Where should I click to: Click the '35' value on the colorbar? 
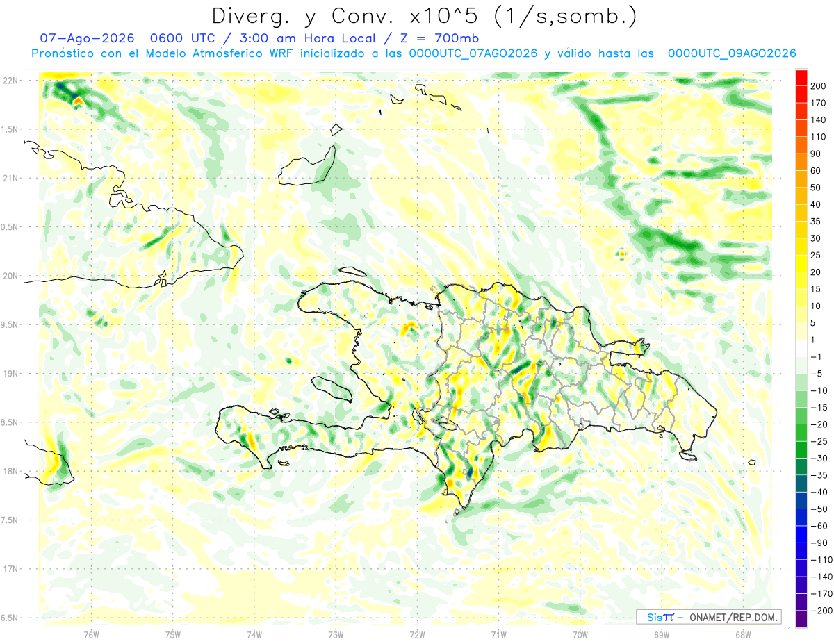(816, 222)
